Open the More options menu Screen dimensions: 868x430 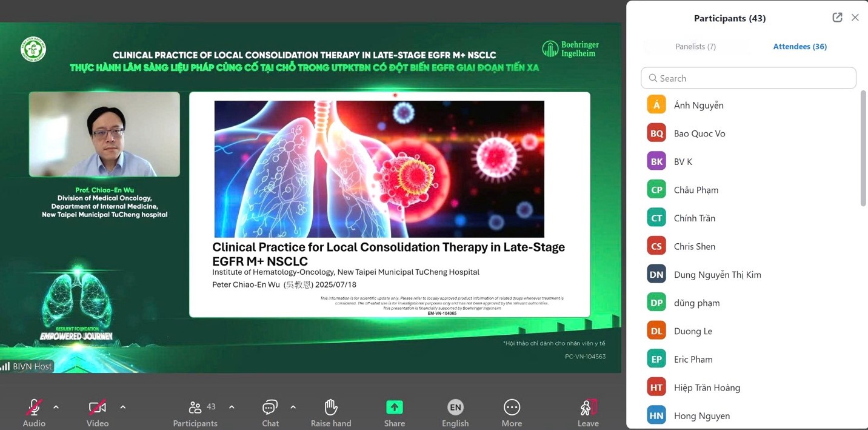[512, 408]
